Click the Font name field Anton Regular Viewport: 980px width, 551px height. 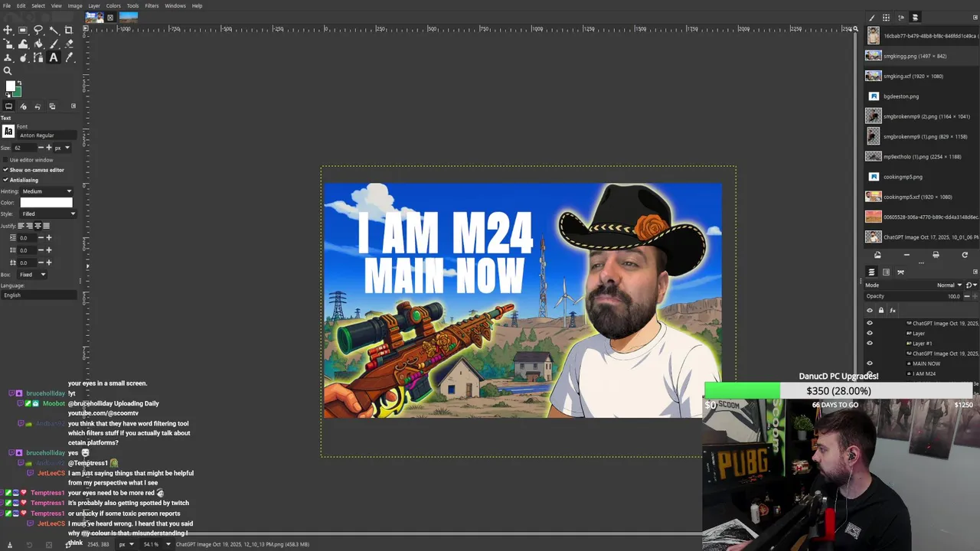click(46, 135)
